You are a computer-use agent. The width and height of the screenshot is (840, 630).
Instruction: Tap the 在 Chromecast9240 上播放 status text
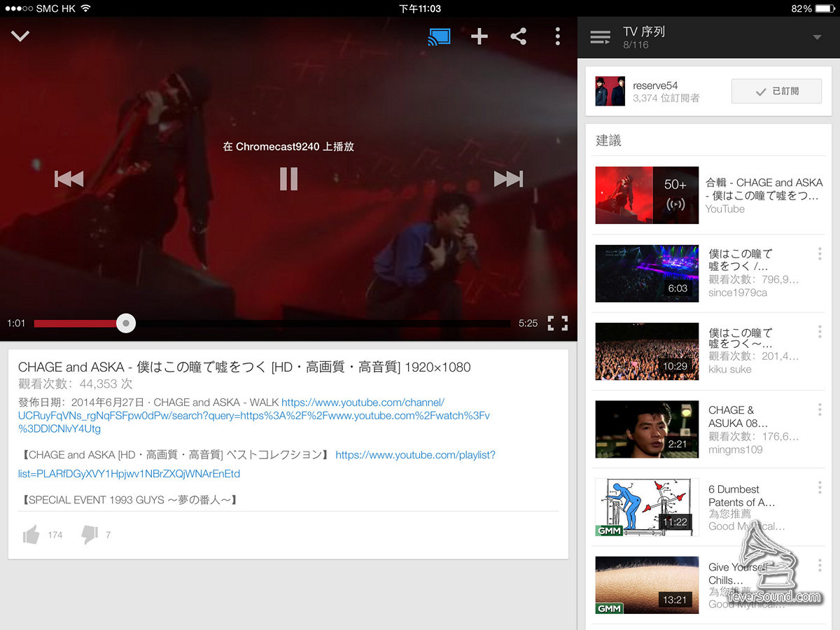pos(288,146)
